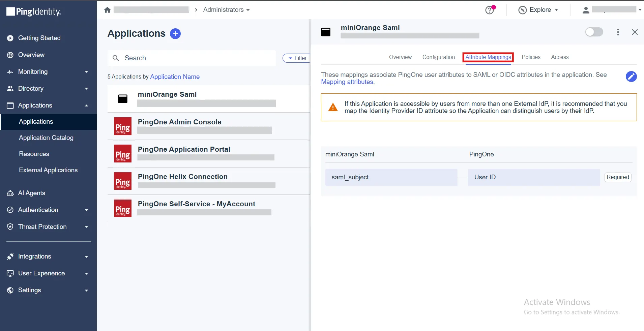
Task: Click the PingOne Self-Service MyAccount logo icon
Action: pos(123,208)
